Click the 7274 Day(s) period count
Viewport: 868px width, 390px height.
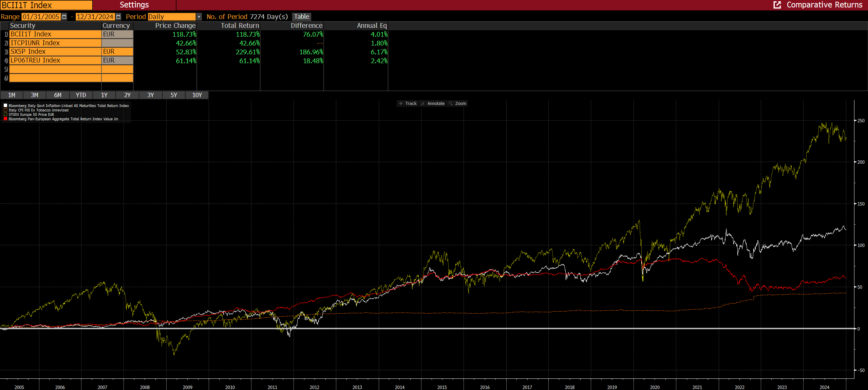269,17
